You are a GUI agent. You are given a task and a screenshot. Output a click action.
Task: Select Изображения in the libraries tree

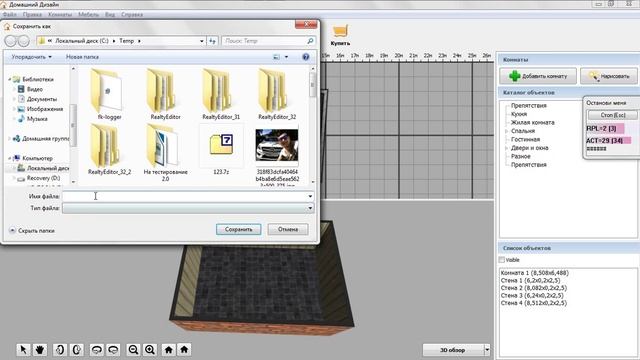pos(44,109)
